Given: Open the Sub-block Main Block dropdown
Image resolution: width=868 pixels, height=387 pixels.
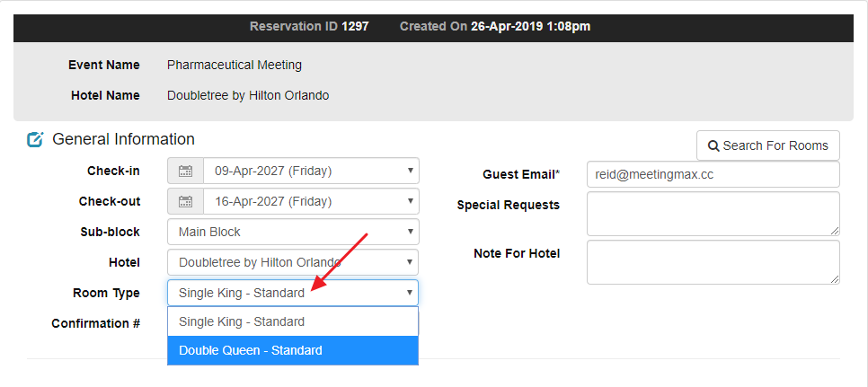Looking at the screenshot, I should click(x=293, y=232).
